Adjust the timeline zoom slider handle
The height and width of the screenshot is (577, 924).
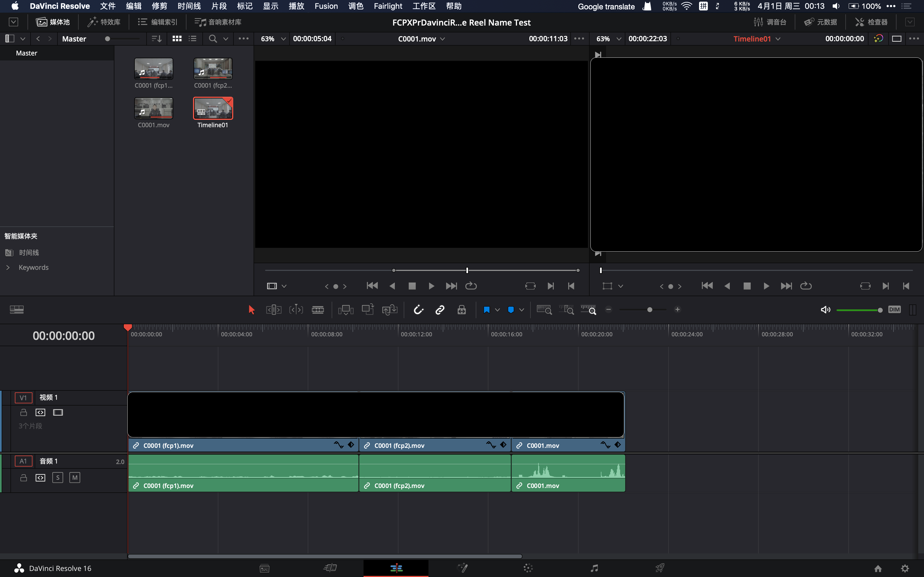coord(650,310)
